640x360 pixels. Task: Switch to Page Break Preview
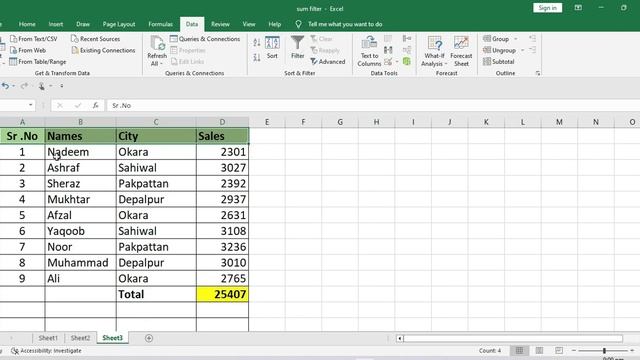(x=559, y=350)
